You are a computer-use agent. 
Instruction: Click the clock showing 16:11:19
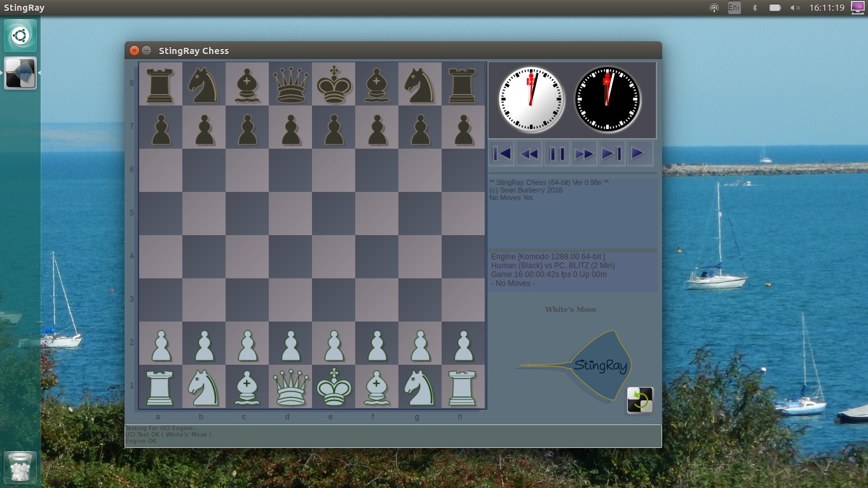point(827,8)
